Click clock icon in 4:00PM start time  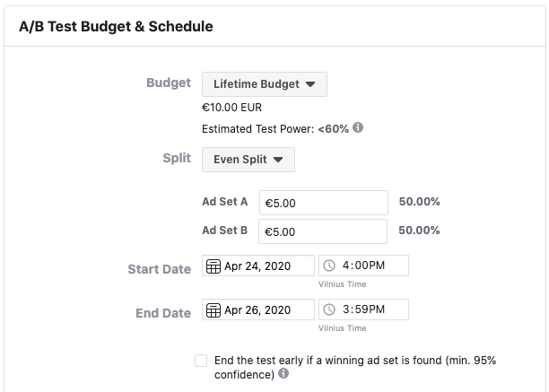(x=329, y=266)
